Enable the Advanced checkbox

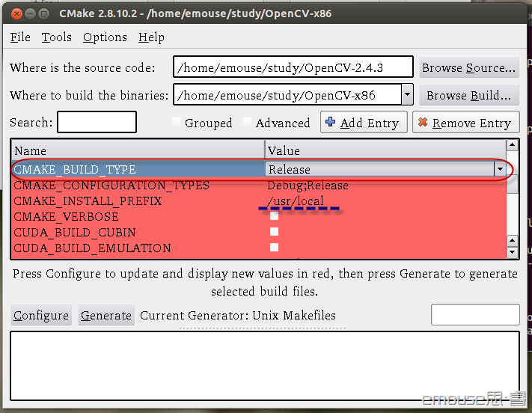coord(248,121)
